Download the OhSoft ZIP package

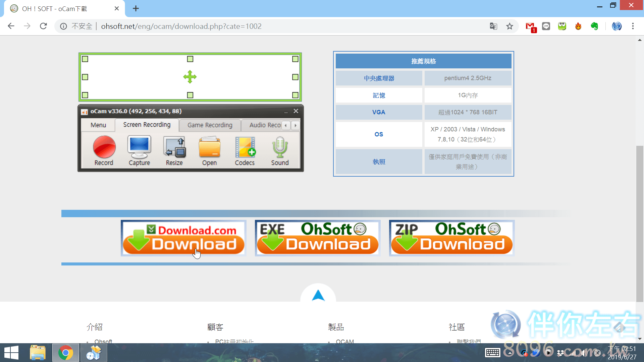452,238
